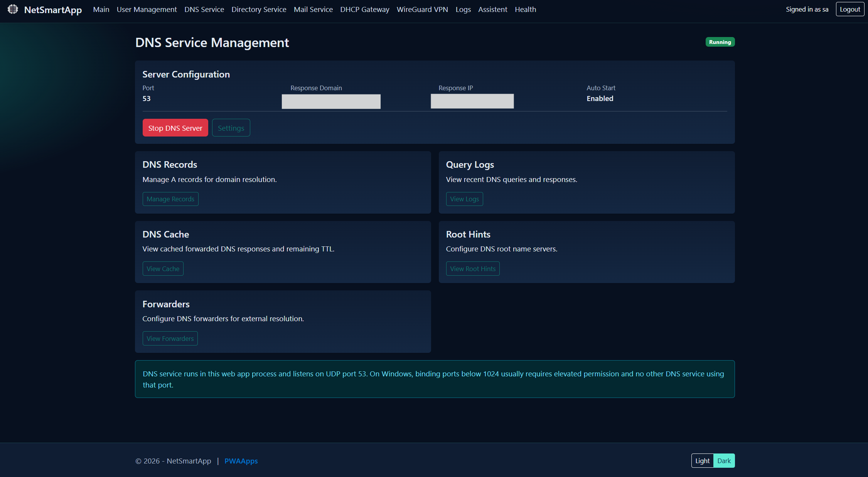Click the Forwarders card heading

tap(166, 304)
